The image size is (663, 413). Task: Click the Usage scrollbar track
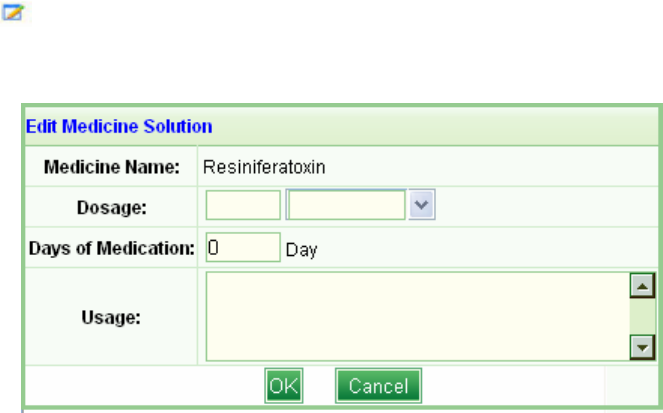coord(641,318)
